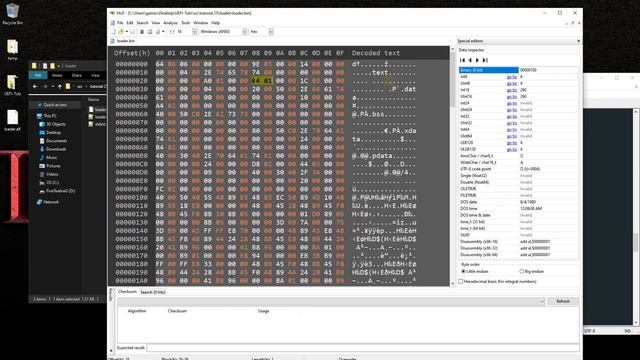The image size is (640, 360).
Task: Click go to link for Int8 row
Action: click(511, 77)
